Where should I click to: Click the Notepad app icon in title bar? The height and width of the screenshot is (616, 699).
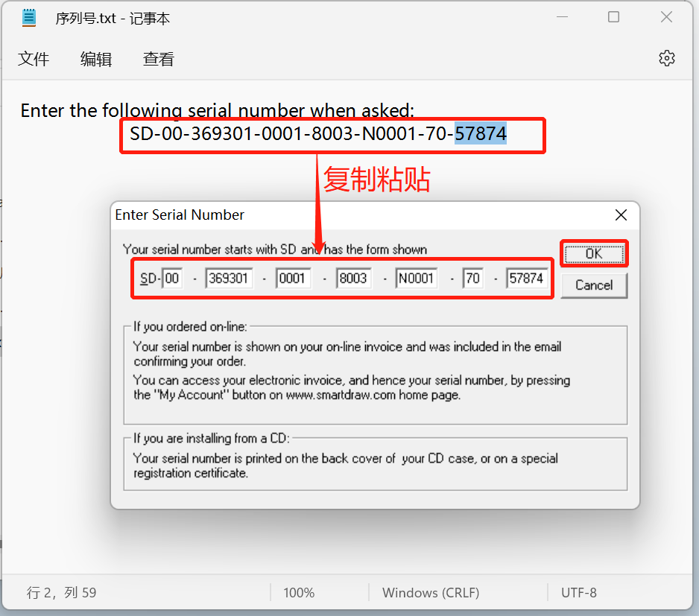point(29,18)
